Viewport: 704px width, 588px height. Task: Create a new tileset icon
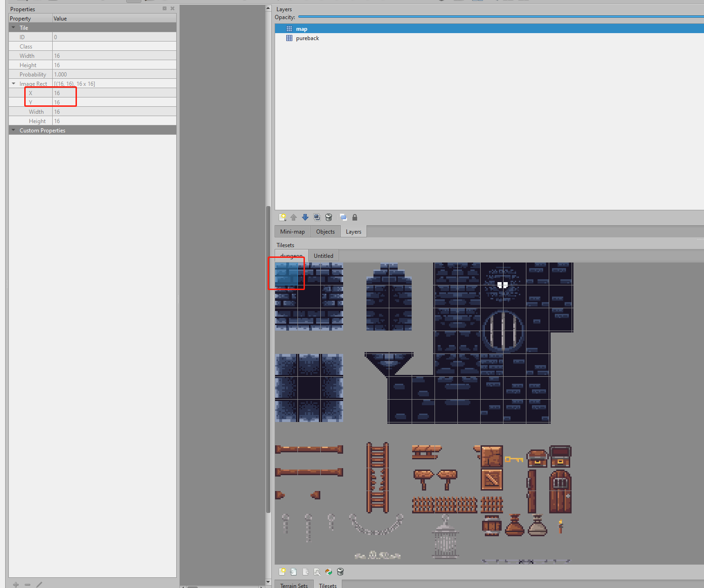pos(282,572)
